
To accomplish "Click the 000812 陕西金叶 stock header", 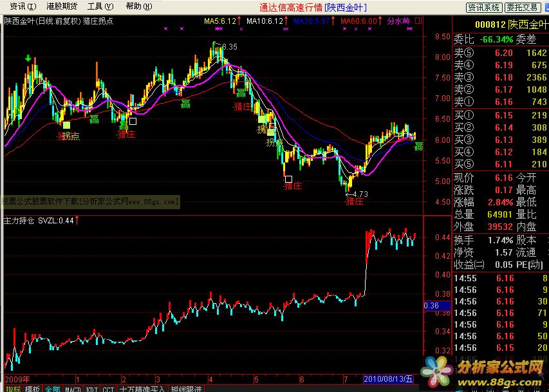I will pos(511,24).
